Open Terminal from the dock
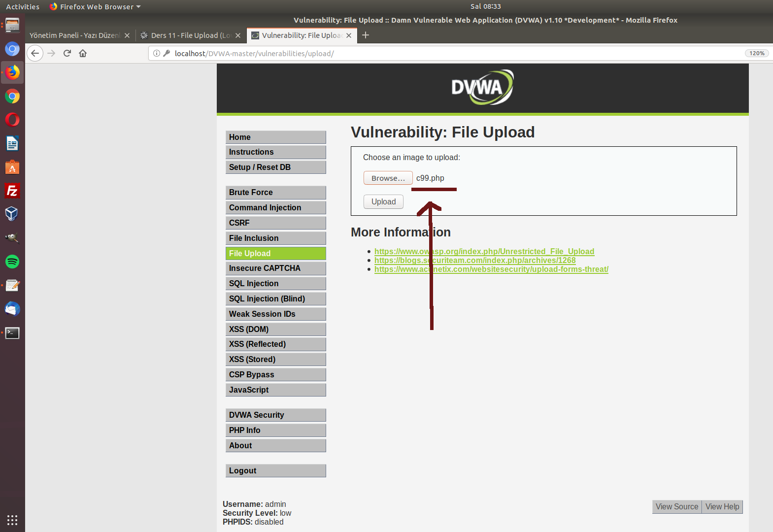Image resolution: width=773 pixels, height=532 pixels. click(x=12, y=332)
